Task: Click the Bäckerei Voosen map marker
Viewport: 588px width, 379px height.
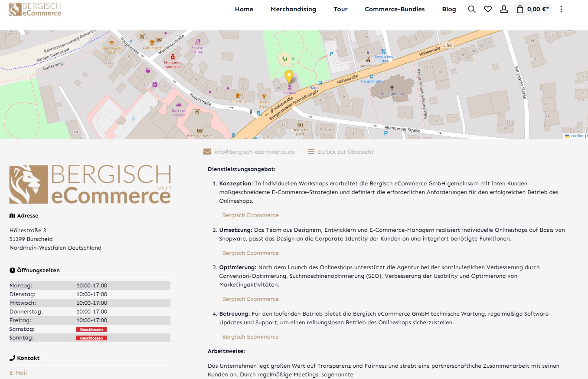Action: (x=178, y=105)
